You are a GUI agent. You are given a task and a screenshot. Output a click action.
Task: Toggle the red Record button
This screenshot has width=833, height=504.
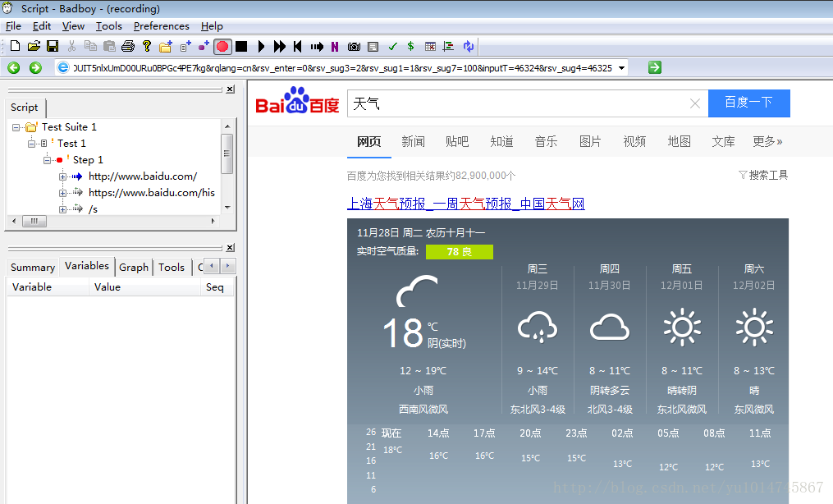tap(222, 46)
